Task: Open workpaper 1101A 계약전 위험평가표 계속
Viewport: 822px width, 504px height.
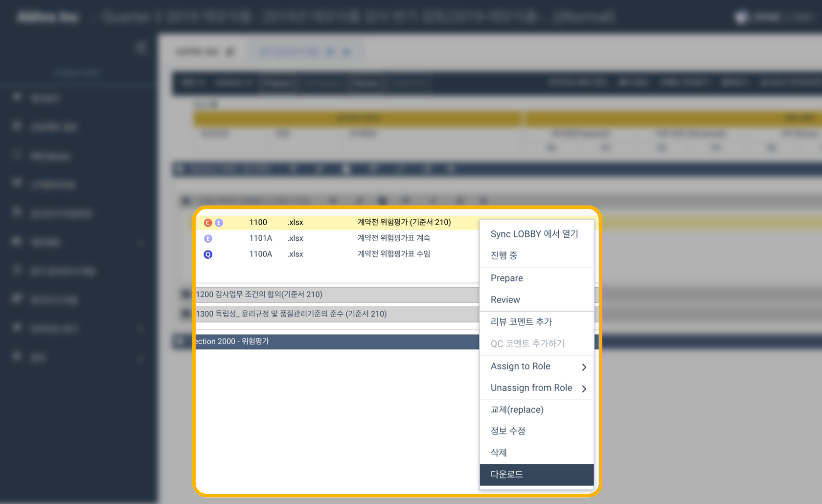Action: coord(393,238)
